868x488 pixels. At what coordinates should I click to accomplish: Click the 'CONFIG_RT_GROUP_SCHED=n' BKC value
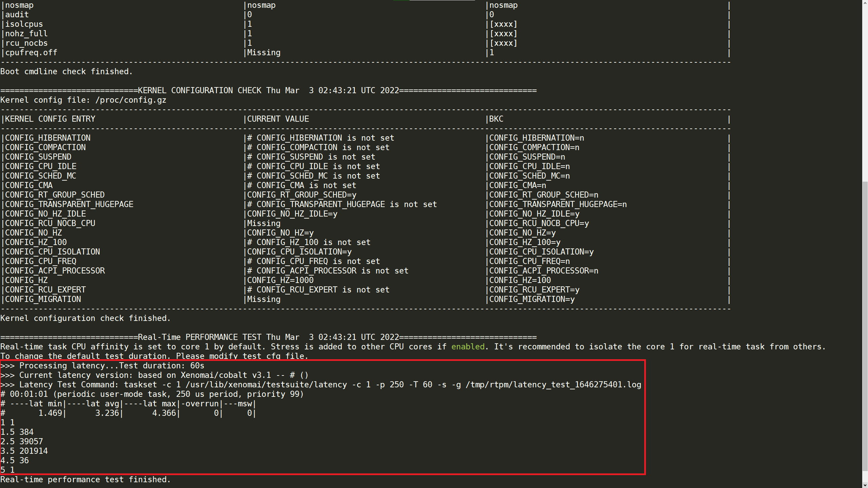[x=544, y=195]
